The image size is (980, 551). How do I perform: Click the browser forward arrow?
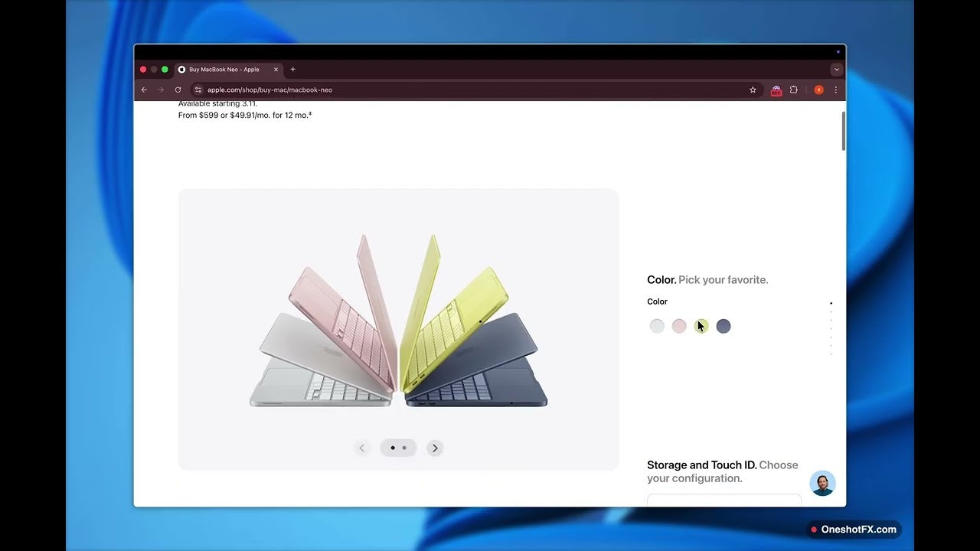tap(161, 90)
